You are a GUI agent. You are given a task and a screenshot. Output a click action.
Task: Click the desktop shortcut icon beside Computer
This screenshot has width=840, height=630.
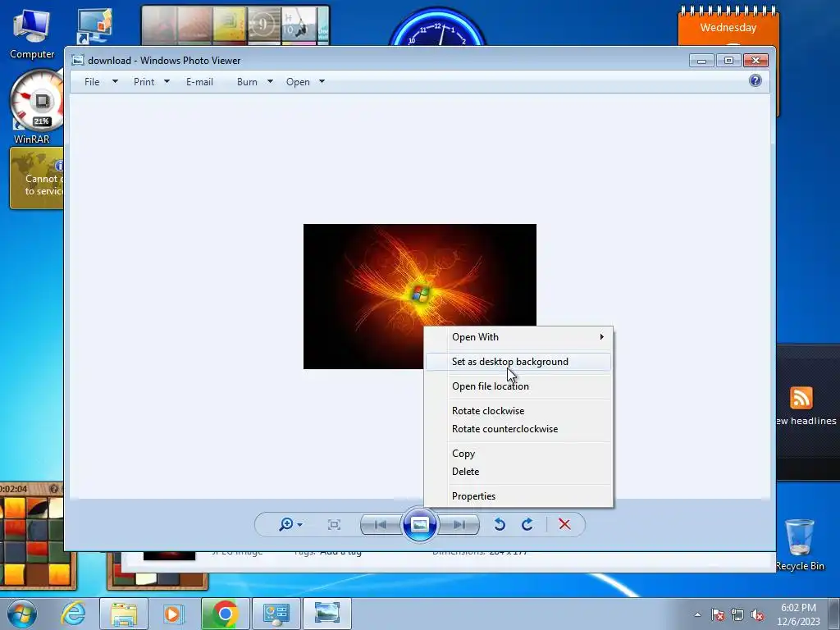(94, 25)
